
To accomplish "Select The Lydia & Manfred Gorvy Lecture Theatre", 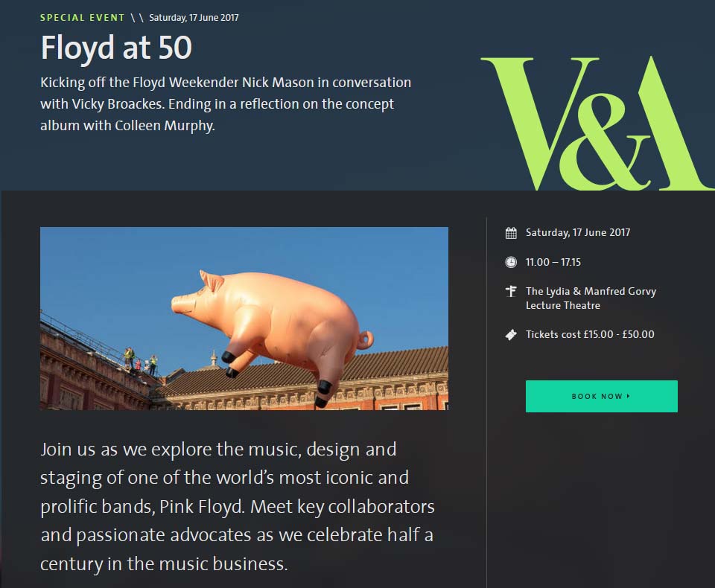I will click(x=591, y=298).
